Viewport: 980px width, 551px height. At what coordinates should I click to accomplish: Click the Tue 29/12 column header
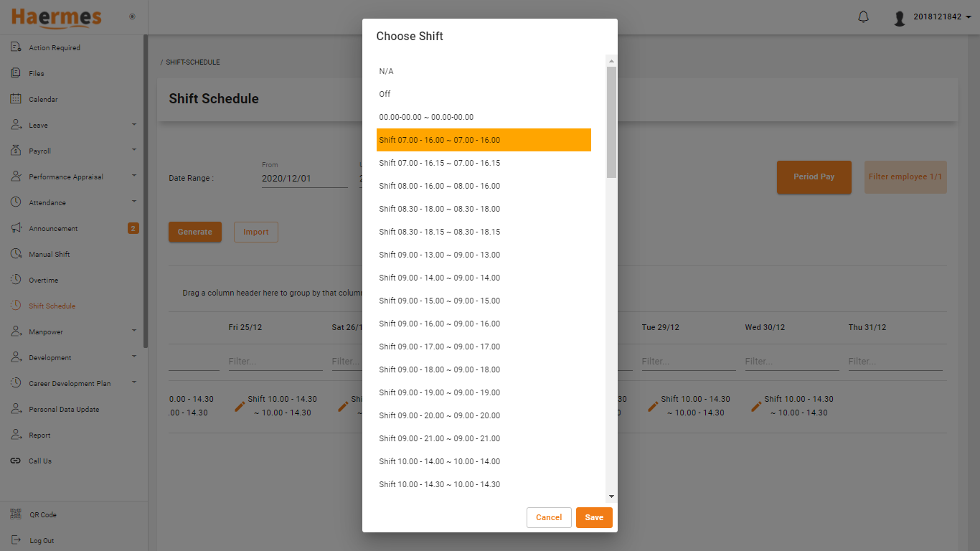tap(660, 327)
